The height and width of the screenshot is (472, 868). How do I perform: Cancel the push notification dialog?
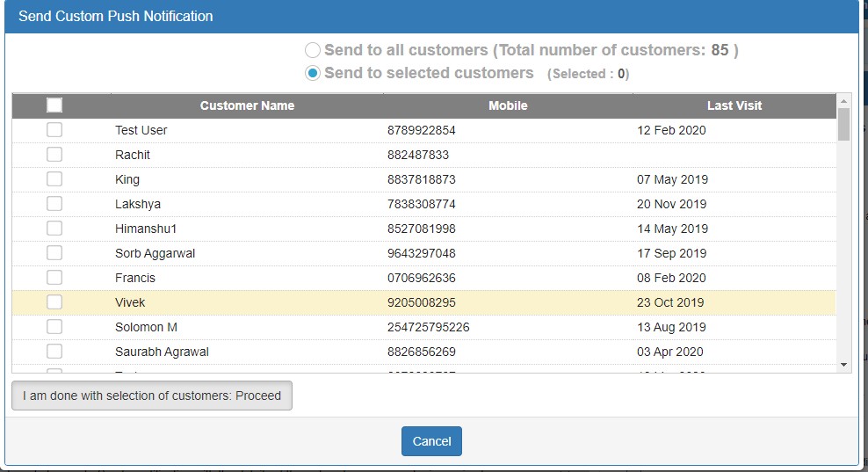click(431, 441)
